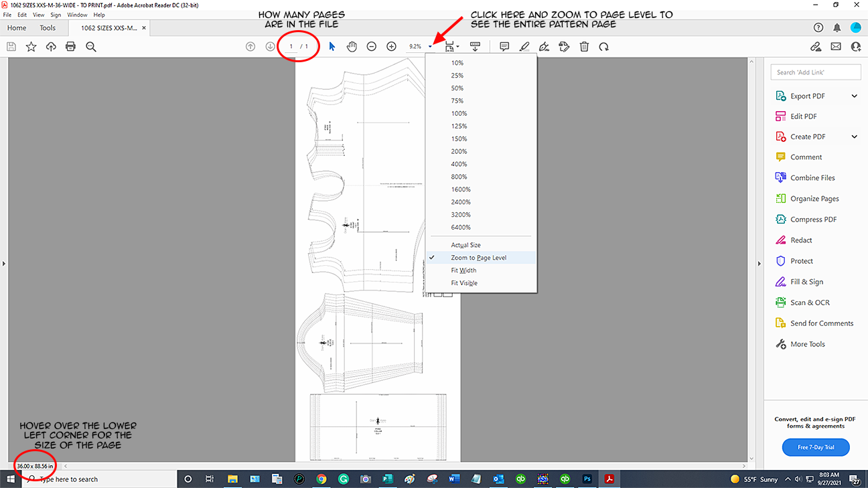Image resolution: width=868 pixels, height=488 pixels.
Task: Choose Actual Size zoom option
Action: tap(465, 245)
